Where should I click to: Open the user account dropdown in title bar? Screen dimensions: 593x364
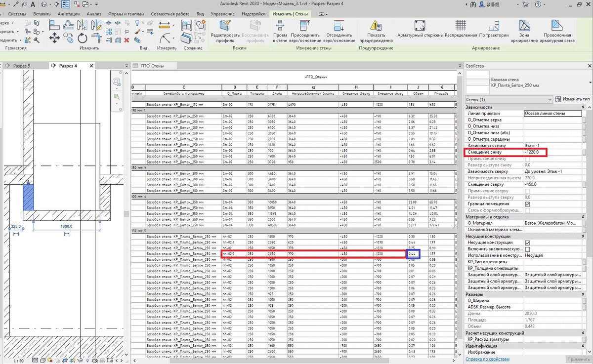tap(518, 4)
